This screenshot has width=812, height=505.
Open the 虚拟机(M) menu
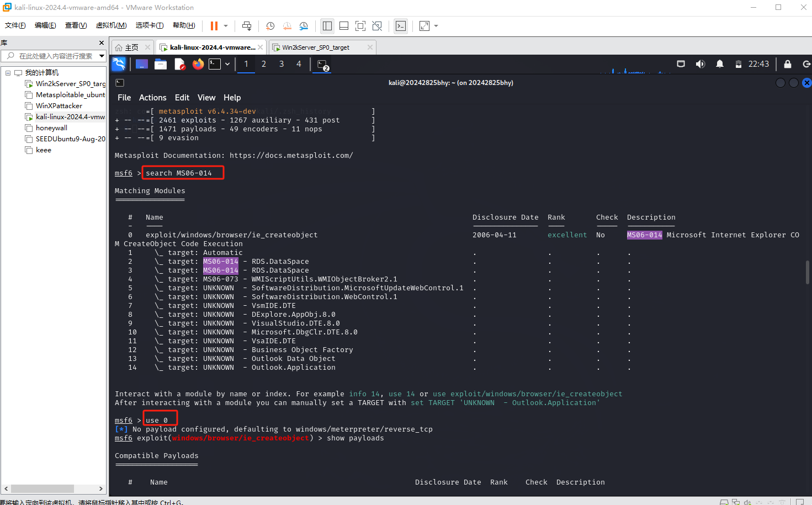pyautogui.click(x=111, y=25)
